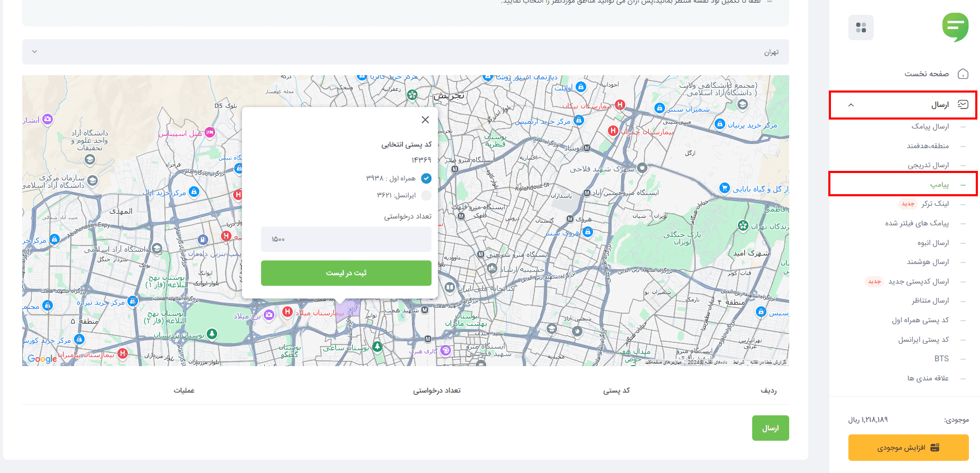Select the همراه اول radio option
The image size is (980, 473).
click(426, 178)
